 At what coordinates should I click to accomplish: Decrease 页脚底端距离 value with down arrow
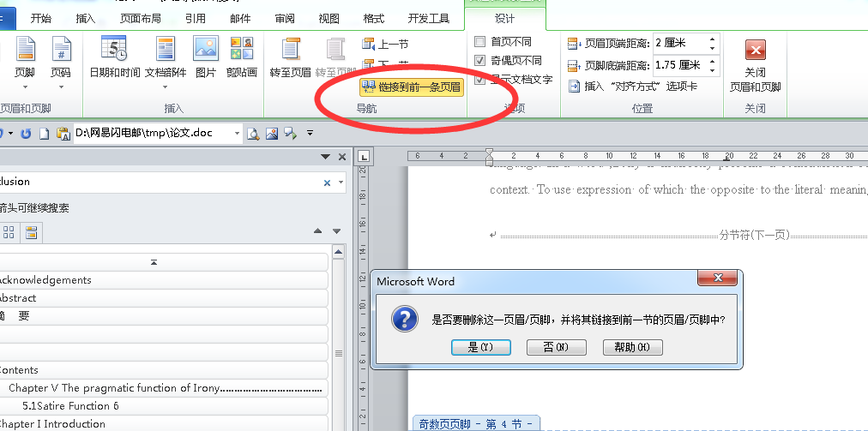coord(712,70)
